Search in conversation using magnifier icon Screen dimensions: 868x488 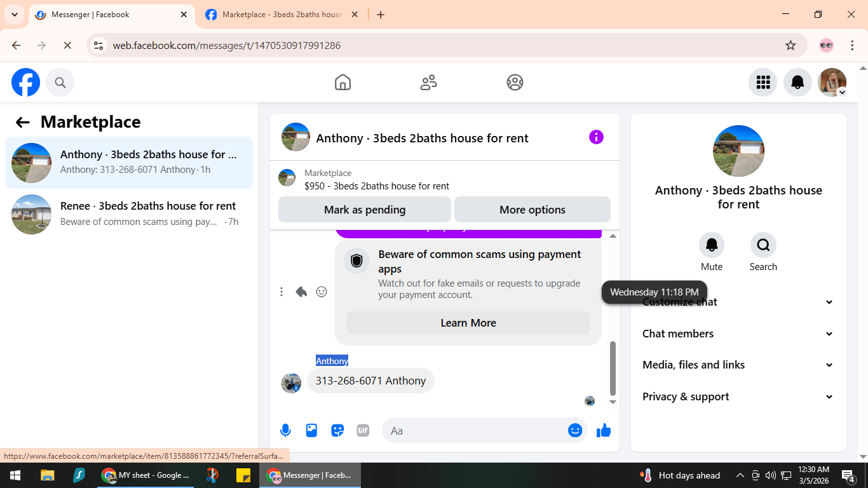pyautogui.click(x=763, y=245)
